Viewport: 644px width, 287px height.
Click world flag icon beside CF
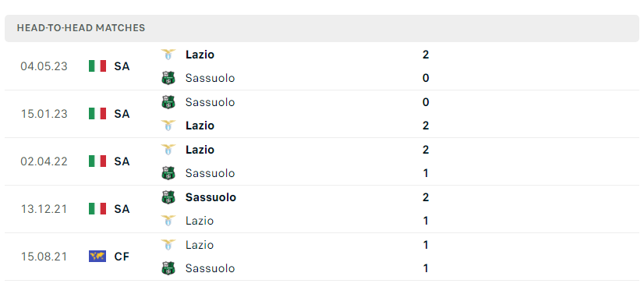[97, 257]
